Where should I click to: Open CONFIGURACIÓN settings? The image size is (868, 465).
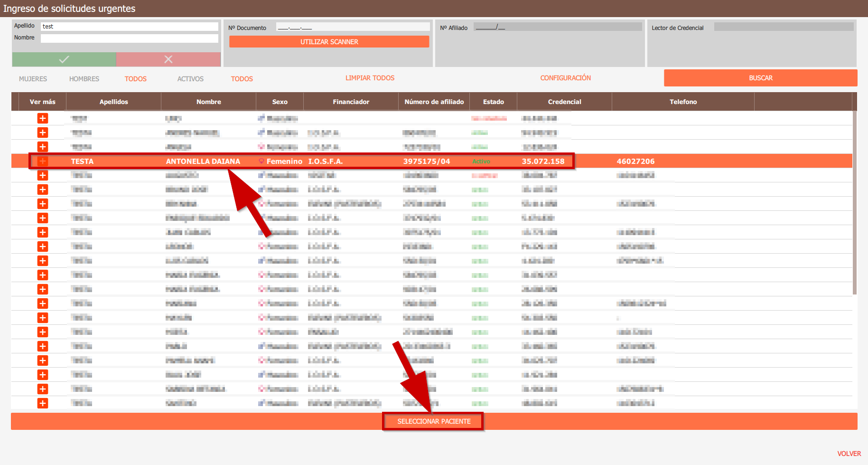tap(565, 78)
